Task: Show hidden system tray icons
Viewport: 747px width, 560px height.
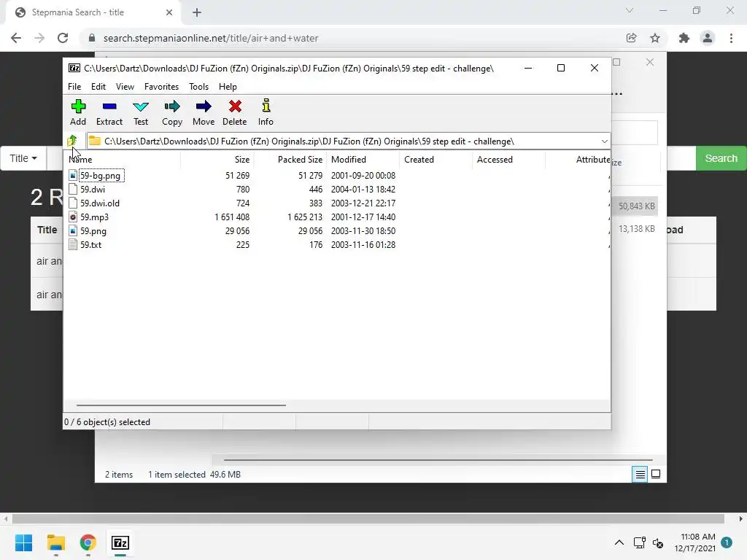Action: point(619,542)
